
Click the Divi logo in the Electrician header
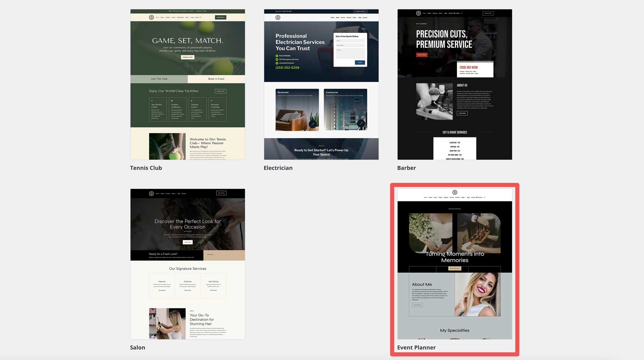pos(278,17)
